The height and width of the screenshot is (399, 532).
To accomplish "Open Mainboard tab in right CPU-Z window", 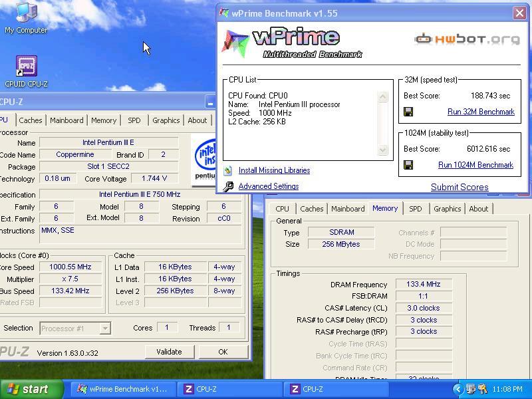I will [348, 209].
